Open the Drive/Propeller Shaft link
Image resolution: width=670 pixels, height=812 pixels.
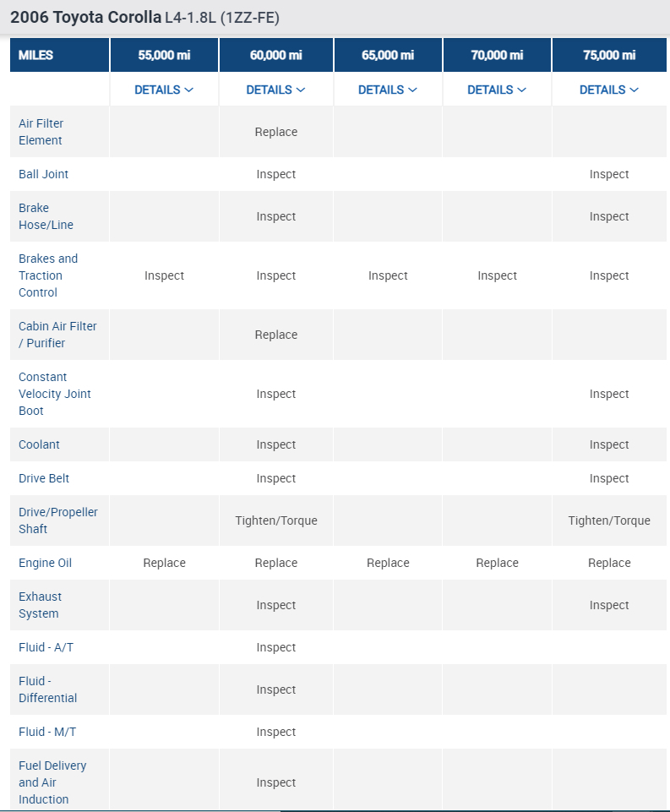point(58,520)
